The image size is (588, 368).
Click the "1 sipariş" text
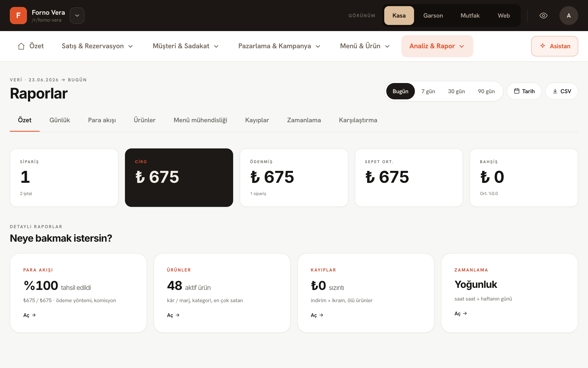click(258, 194)
